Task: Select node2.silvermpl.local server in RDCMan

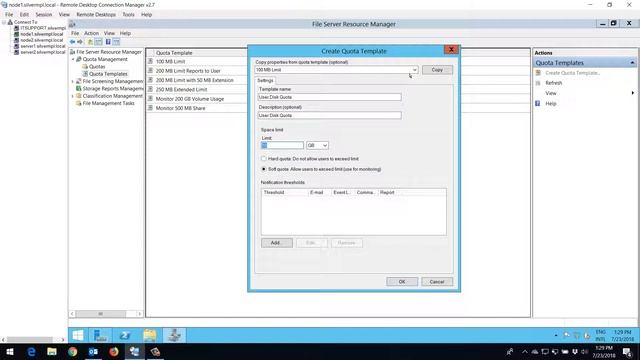Action: click(42, 40)
